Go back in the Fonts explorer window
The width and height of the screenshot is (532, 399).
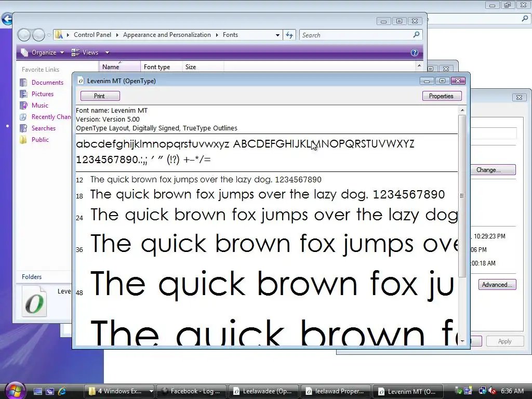(24, 35)
